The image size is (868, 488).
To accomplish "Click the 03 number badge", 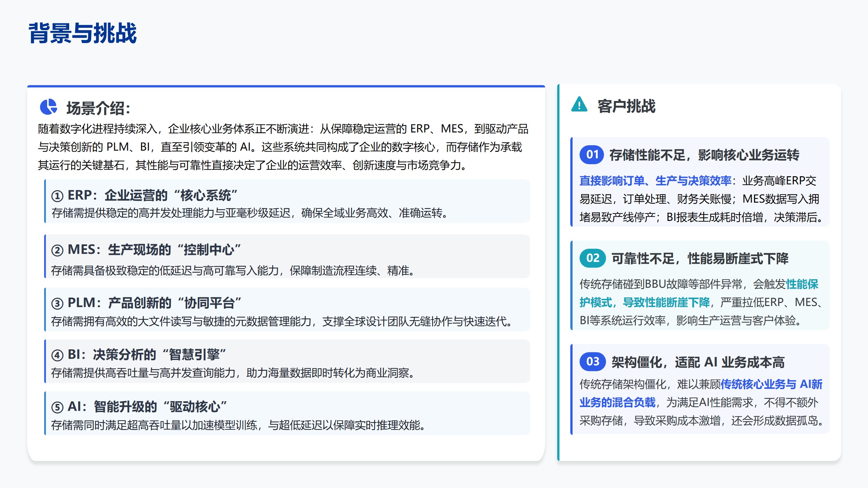I will click(x=593, y=362).
